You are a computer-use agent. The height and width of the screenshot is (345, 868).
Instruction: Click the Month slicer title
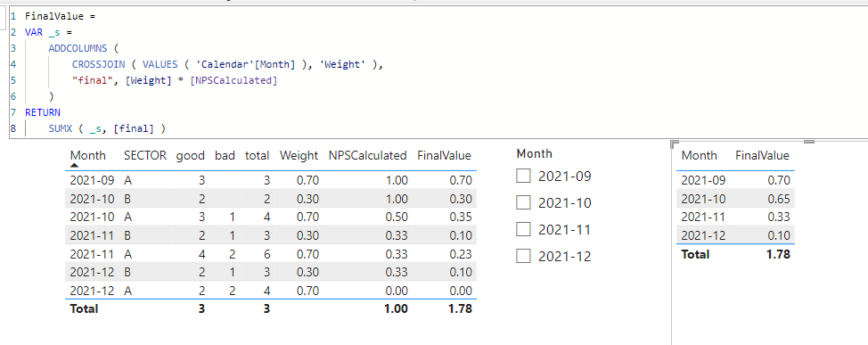pyautogui.click(x=534, y=154)
